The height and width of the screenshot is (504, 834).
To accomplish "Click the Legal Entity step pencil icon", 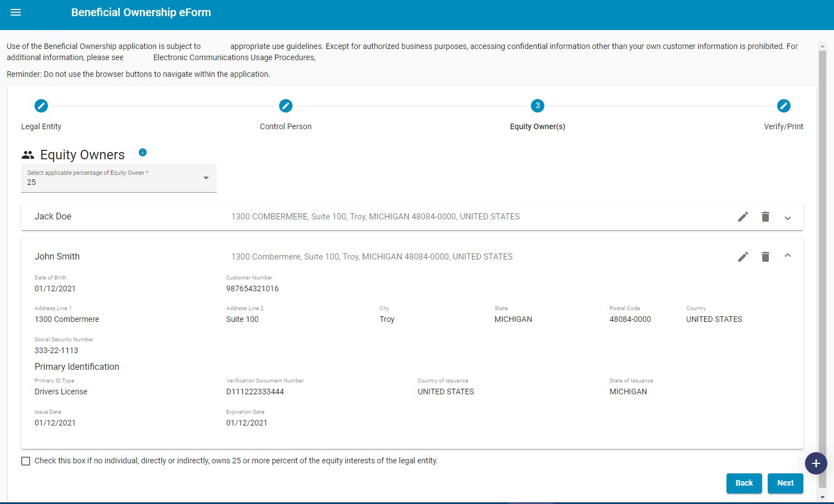I will click(41, 106).
